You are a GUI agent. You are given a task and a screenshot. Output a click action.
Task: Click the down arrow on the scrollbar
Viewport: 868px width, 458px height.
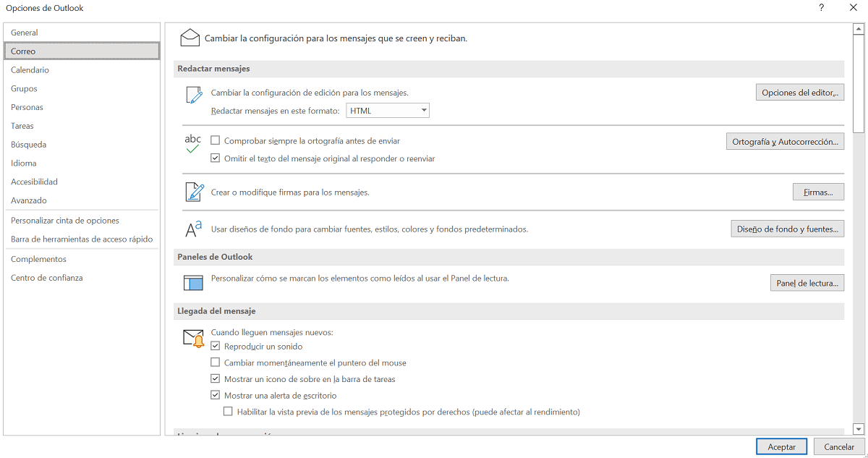(x=859, y=428)
